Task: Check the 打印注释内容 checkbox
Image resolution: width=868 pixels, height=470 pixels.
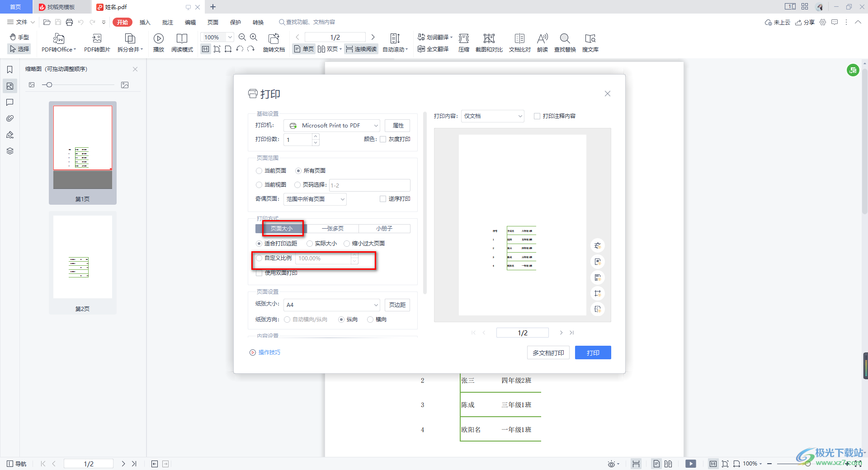Action: [x=537, y=116]
